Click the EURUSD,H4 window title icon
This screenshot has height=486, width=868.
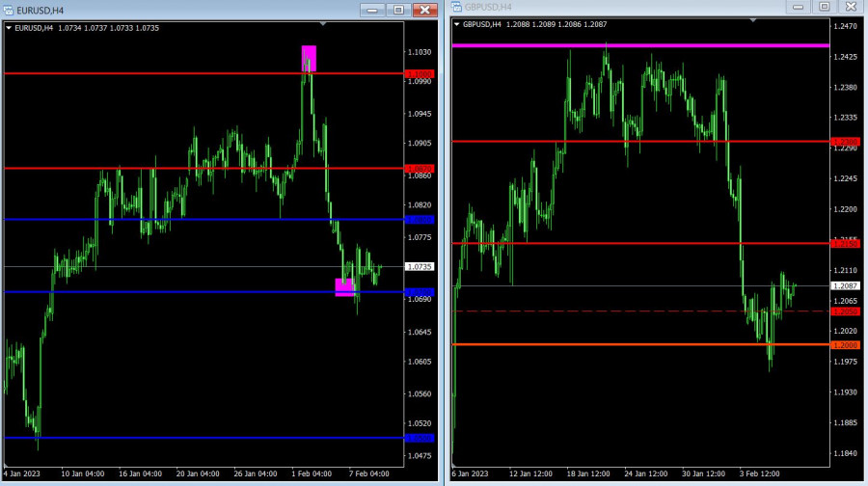coord(8,9)
